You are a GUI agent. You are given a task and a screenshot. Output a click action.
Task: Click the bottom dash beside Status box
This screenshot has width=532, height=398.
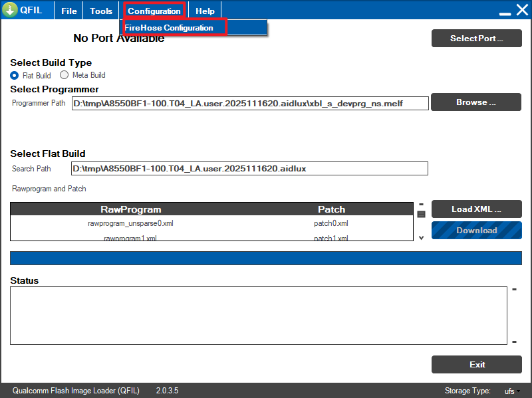click(x=514, y=342)
